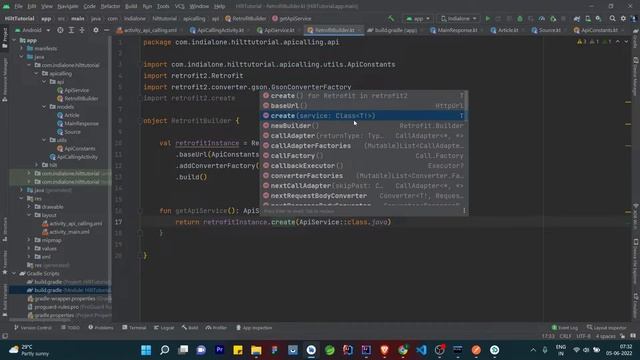Click the hammer Make Project icon
The height and width of the screenshot is (360, 640).
[x=391, y=19]
